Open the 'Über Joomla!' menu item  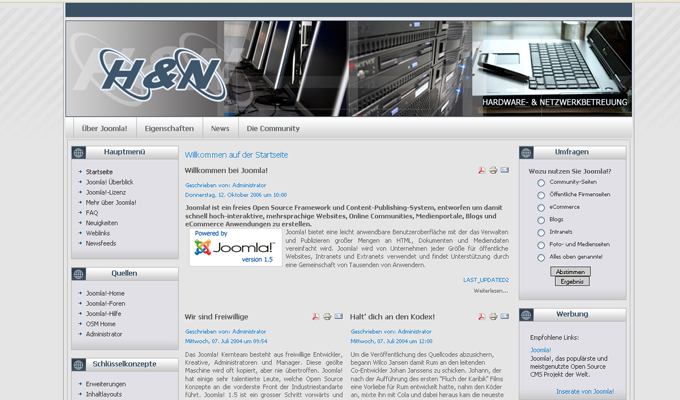tap(104, 129)
